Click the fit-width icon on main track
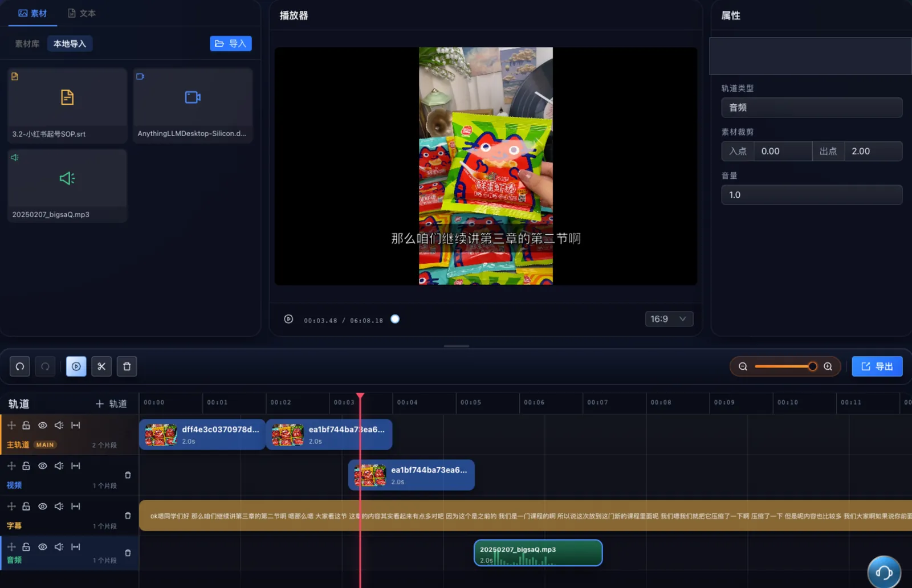 coord(75,425)
